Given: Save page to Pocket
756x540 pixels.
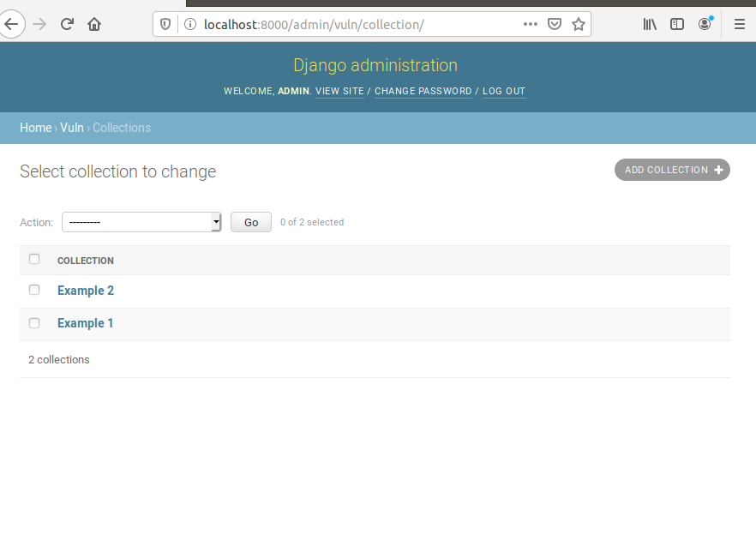Looking at the screenshot, I should pyautogui.click(x=555, y=24).
